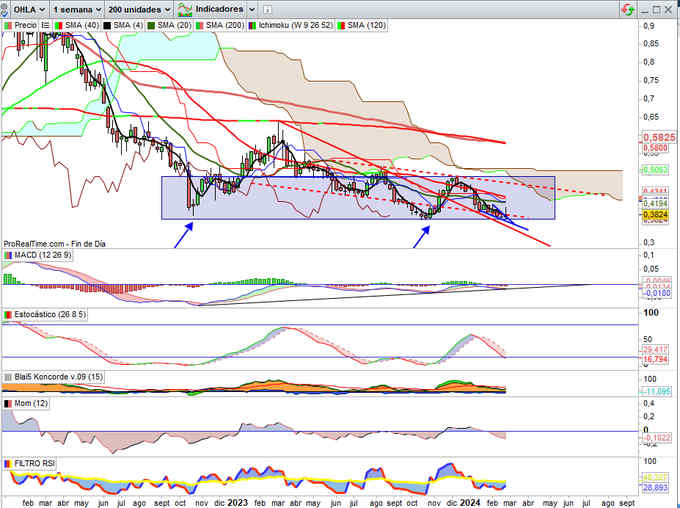680x508 pixels.
Task: Click the Blai5 Koncorde indicator icon
Action: (x=8, y=375)
